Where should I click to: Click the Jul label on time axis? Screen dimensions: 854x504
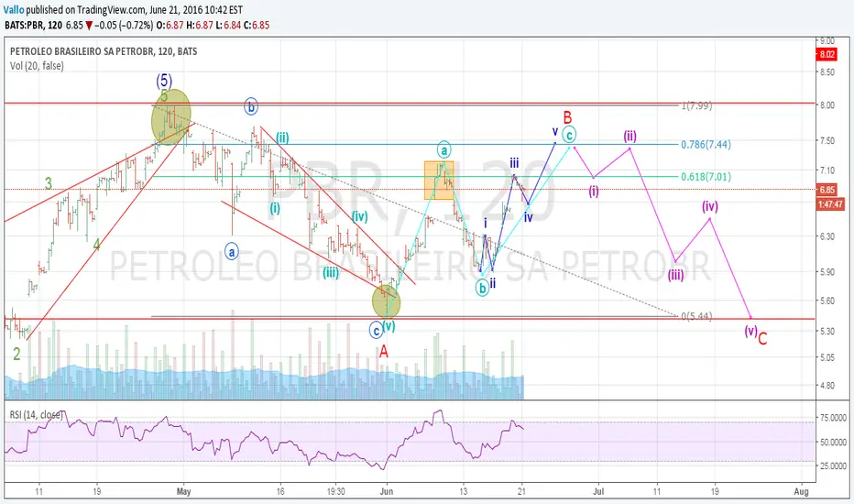[x=598, y=491]
